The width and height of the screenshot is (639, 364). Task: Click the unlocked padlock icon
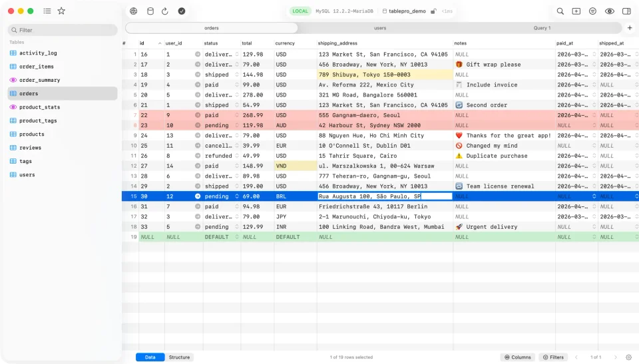click(x=433, y=11)
